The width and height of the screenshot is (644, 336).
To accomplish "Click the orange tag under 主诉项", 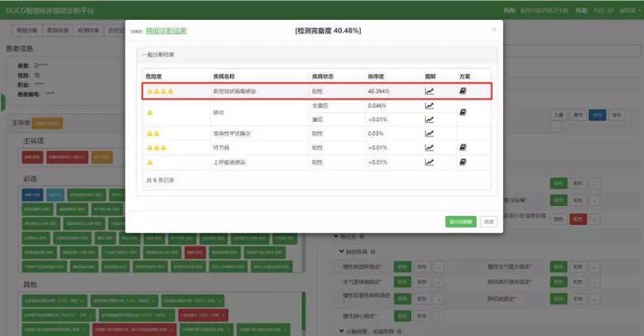I will 102,157.
